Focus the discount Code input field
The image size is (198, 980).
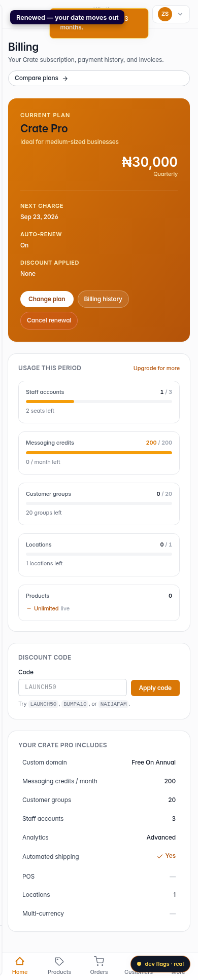tap(73, 687)
